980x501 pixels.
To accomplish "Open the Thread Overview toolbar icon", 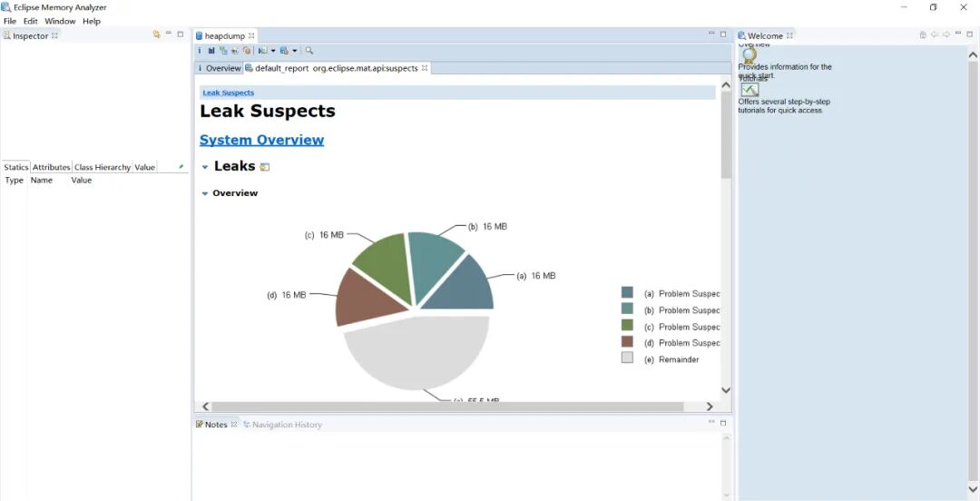I will [247, 51].
